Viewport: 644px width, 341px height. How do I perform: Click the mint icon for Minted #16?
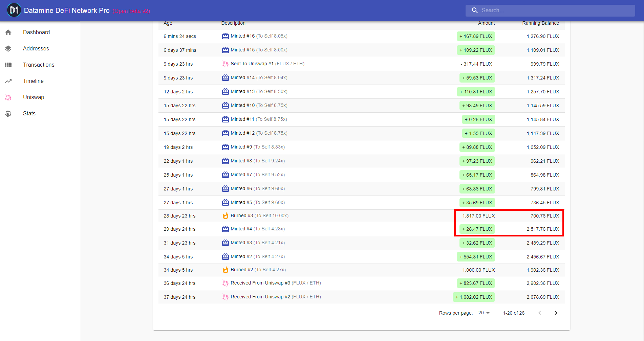click(x=225, y=36)
